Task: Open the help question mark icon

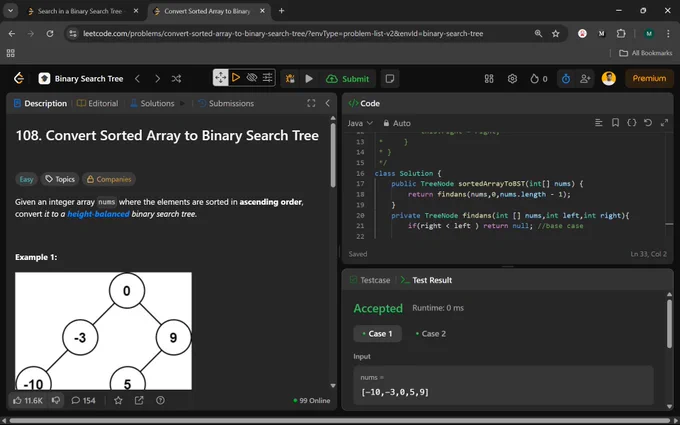Action: click(160, 400)
